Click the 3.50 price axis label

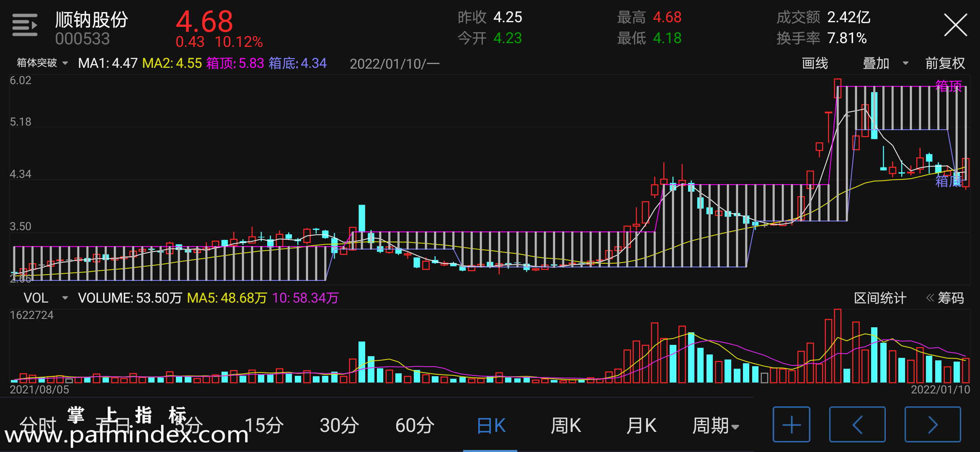pyautogui.click(x=21, y=226)
